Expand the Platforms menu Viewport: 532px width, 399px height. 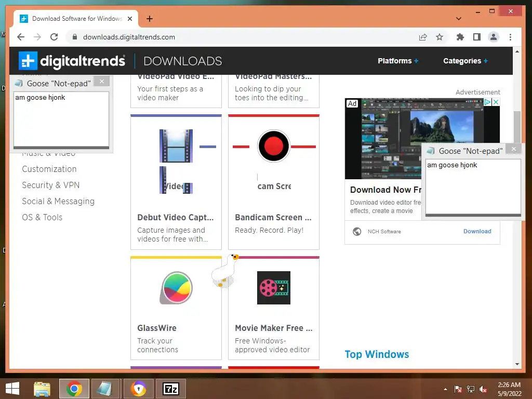tap(398, 61)
